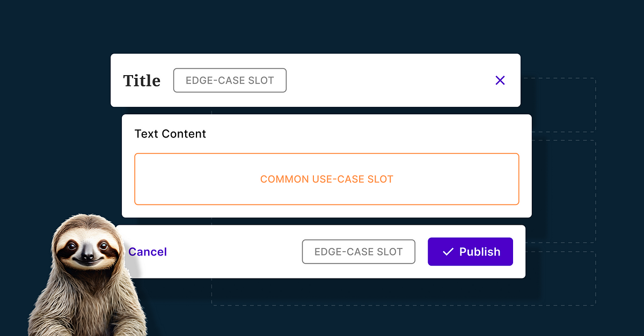Click the sloth's furry chest
Image resolution: width=644 pixels, height=336 pixels.
[89, 301]
